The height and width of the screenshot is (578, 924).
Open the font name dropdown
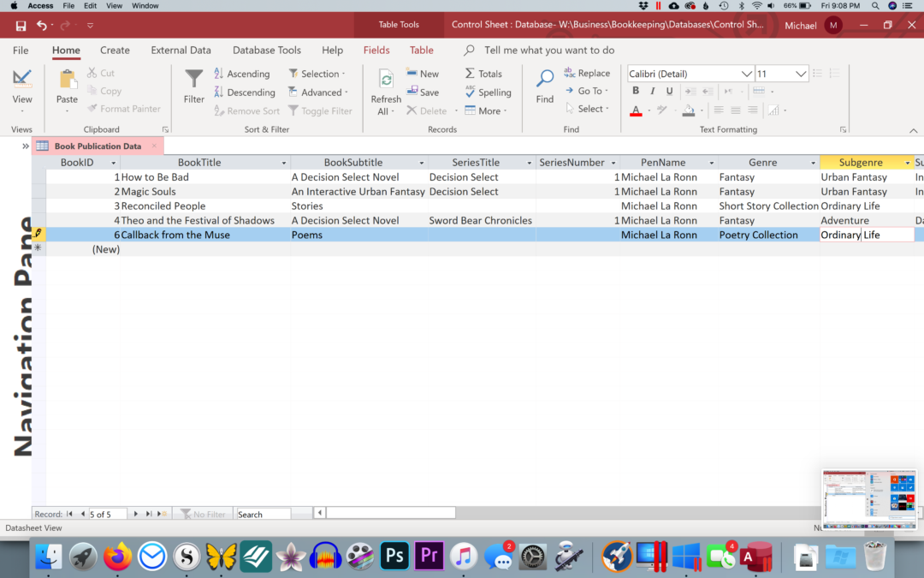746,74
